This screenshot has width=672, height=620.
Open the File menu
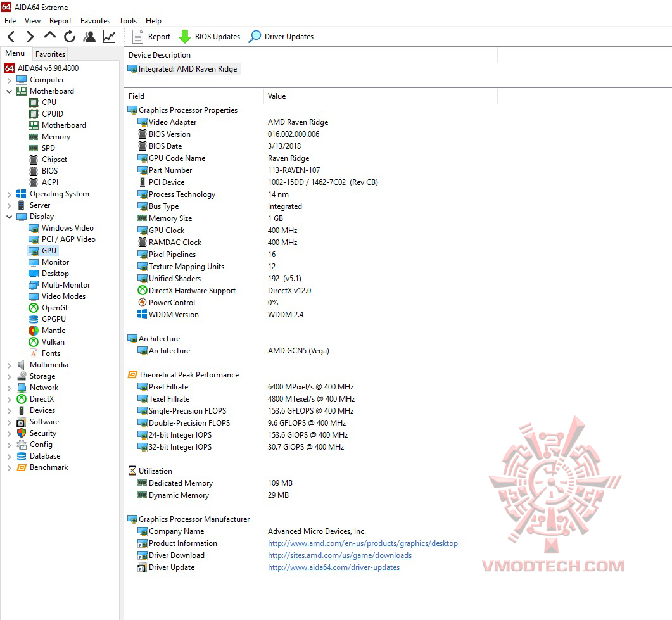coord(10,20)
